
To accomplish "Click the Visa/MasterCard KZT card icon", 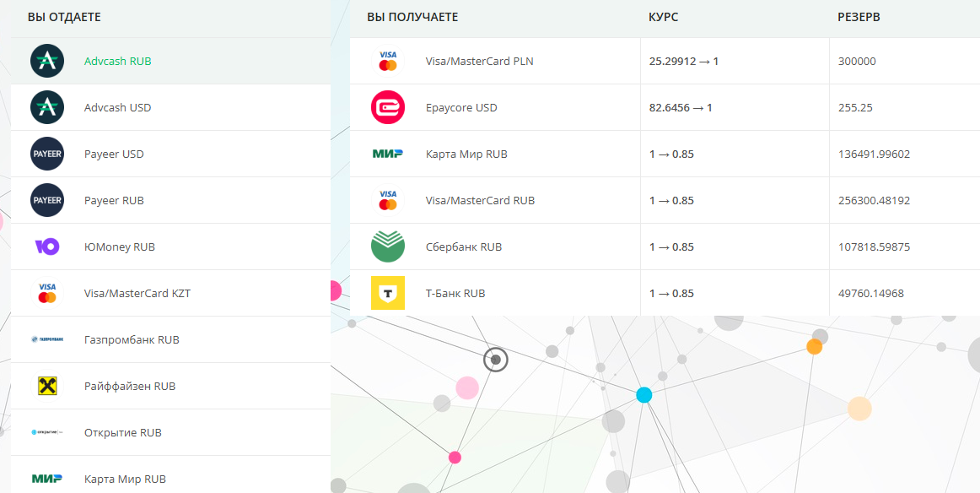I will 47,293.
